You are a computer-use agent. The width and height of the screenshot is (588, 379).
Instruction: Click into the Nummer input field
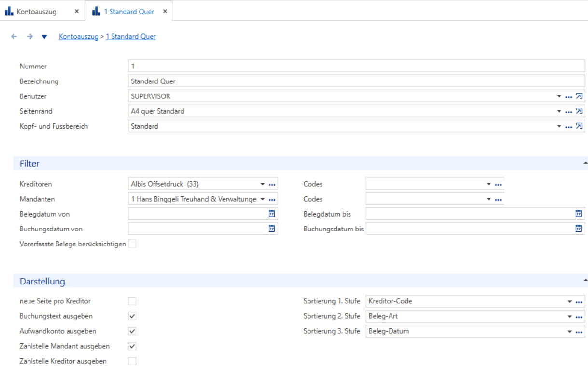pos(356,67)
